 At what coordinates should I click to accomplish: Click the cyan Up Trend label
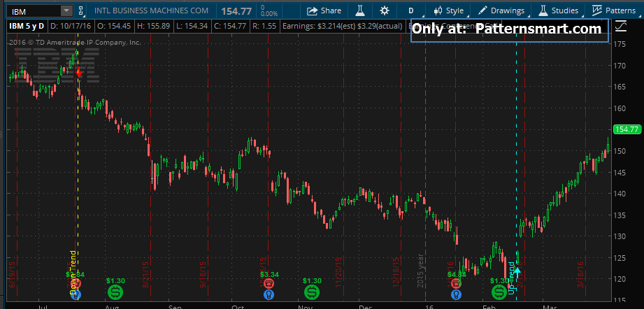tap(511, 278)
